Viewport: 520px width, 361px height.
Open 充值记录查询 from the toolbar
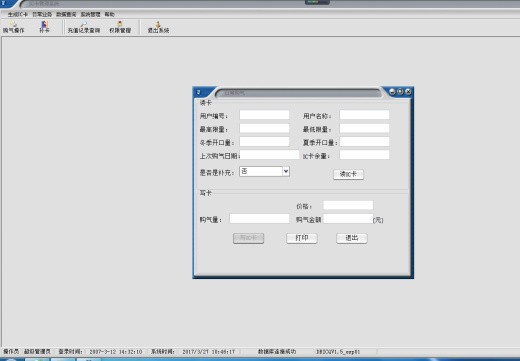(84, 27)
